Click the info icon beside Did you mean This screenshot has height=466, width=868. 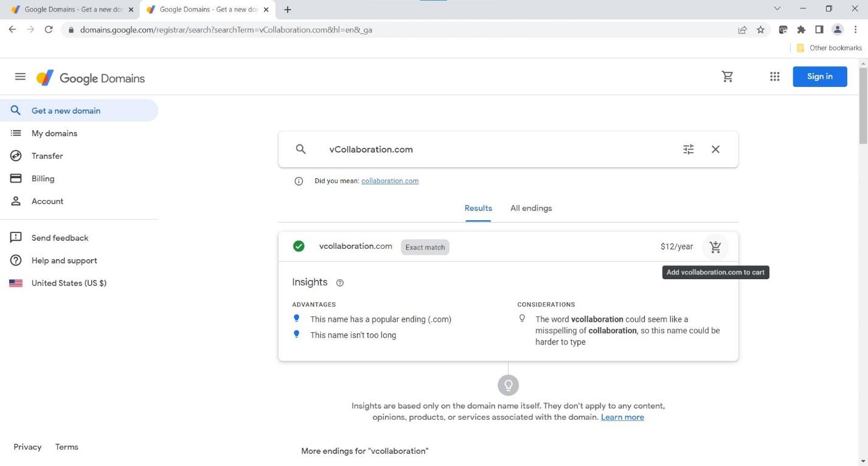click(x=299, y=181)
